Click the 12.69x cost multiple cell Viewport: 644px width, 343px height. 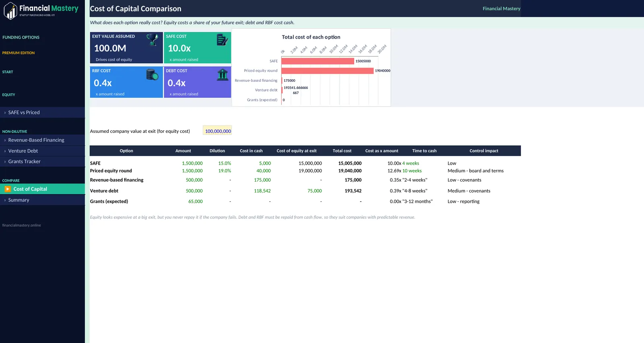tap(394, 171)
